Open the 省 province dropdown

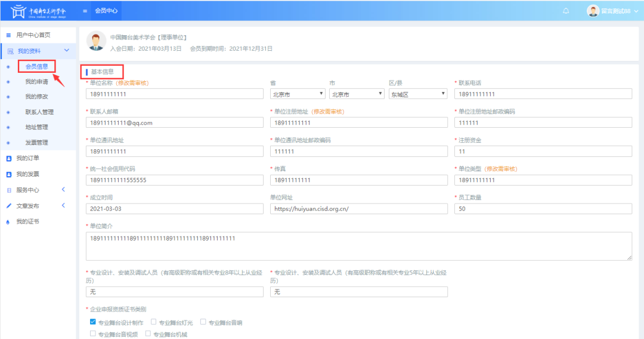[297, 94]
